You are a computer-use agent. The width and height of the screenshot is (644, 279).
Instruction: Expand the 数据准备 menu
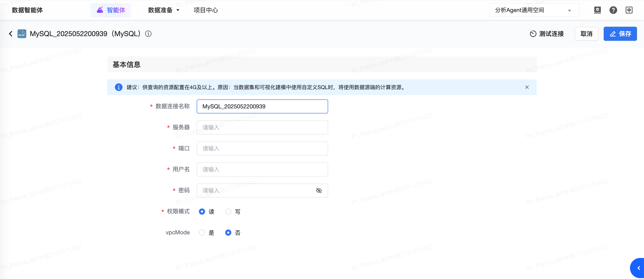coord(163,10)
